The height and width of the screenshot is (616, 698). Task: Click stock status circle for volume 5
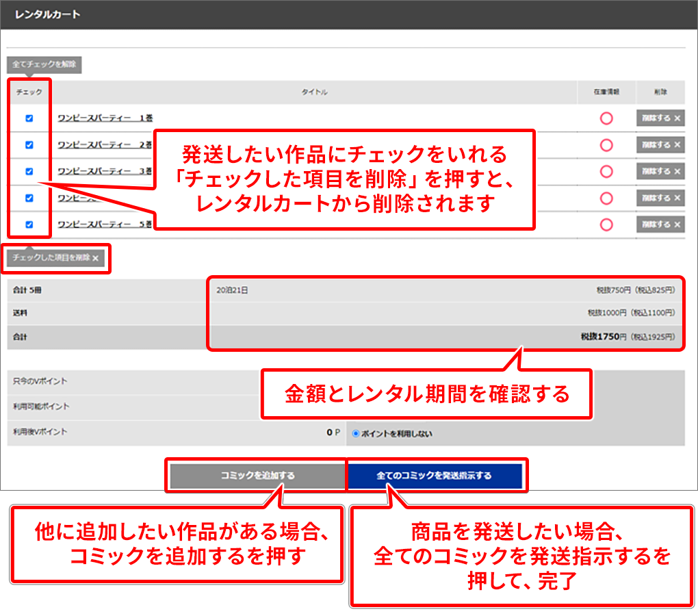pos(606,224)
